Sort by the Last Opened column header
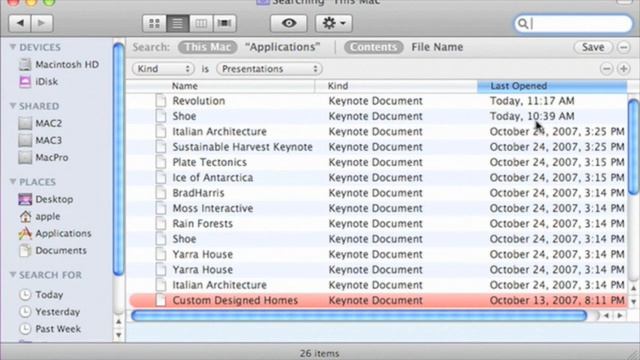This screenshot has width=640, height=360. 552,86
